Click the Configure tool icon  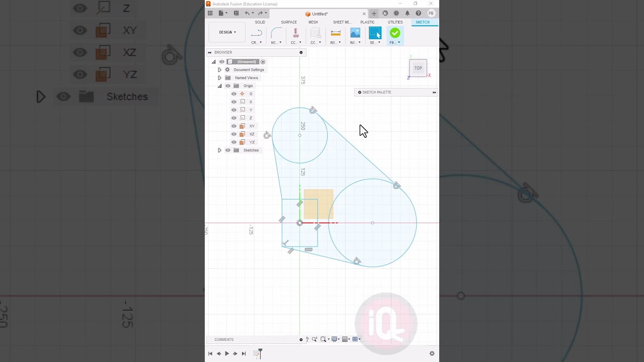316,33
